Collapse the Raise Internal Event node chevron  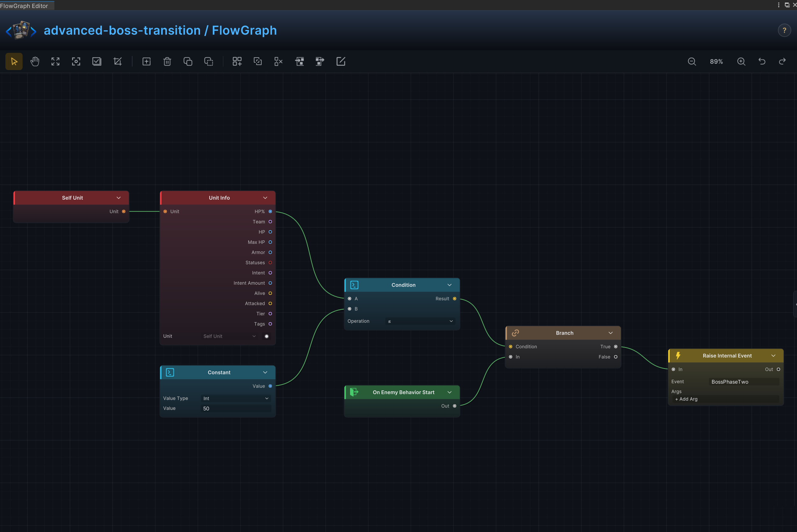pyautogui.click(x=773, y=356)
